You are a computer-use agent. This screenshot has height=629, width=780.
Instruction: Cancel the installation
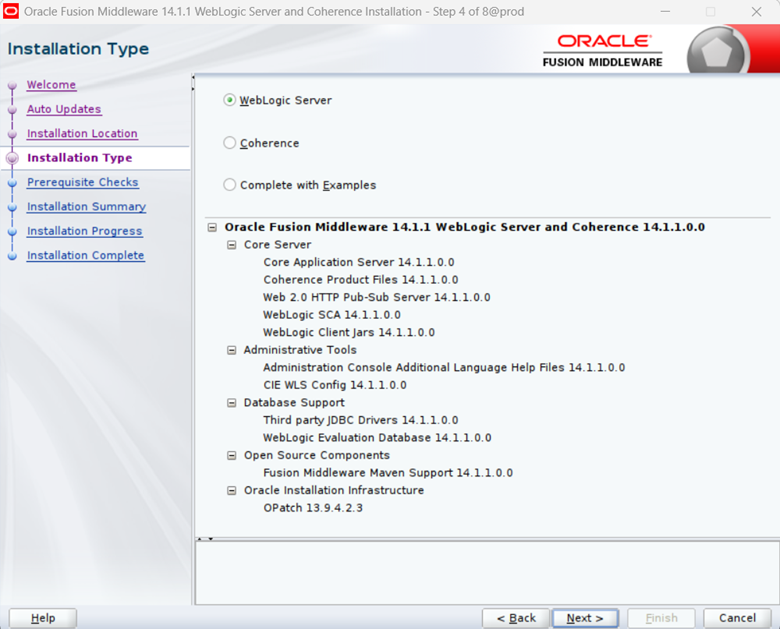coord(737,618)
